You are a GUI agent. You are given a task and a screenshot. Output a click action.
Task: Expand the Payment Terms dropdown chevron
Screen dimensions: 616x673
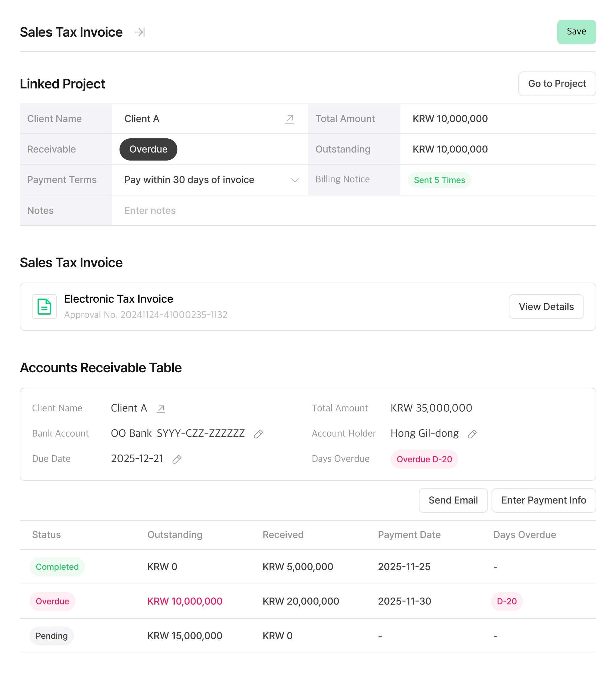pos(295,180)
